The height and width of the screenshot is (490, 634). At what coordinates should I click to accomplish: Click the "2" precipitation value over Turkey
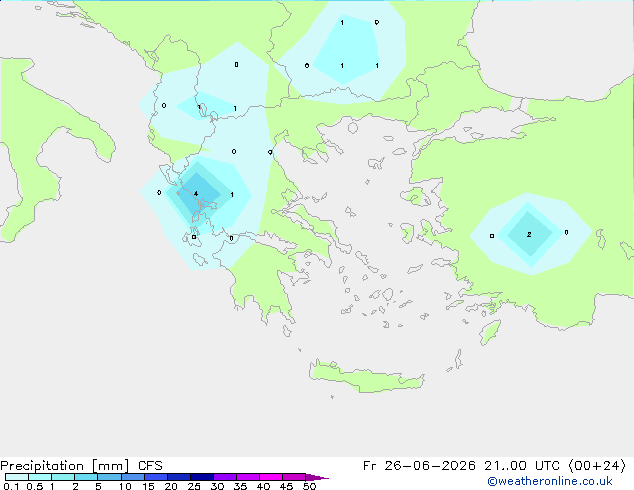click(529, 234)
